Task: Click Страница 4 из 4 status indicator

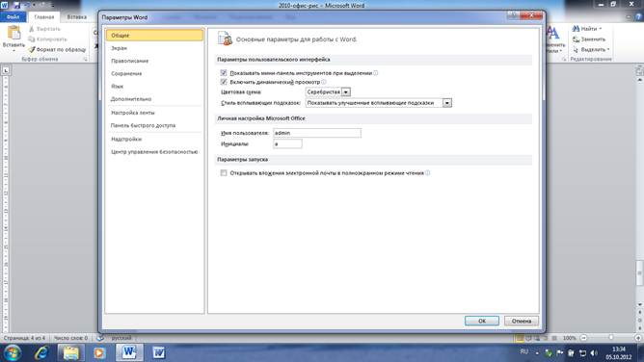Action: (25, 338)
